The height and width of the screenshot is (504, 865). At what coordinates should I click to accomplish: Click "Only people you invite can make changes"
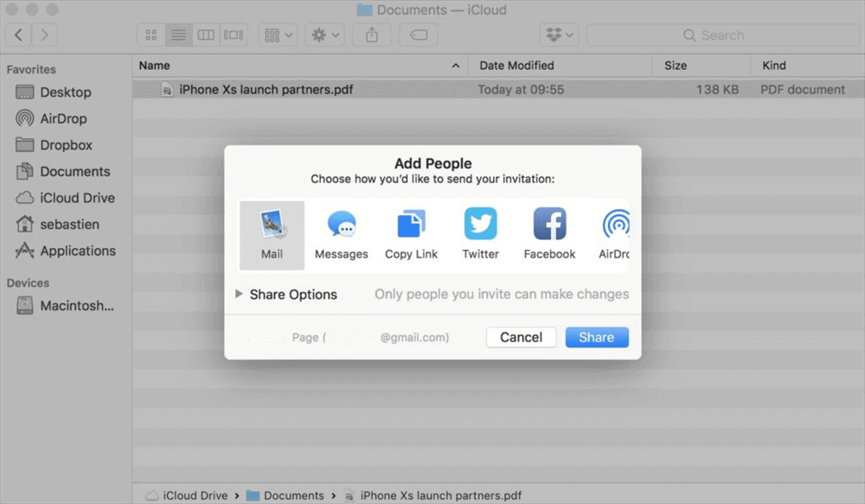click(502, 294)
